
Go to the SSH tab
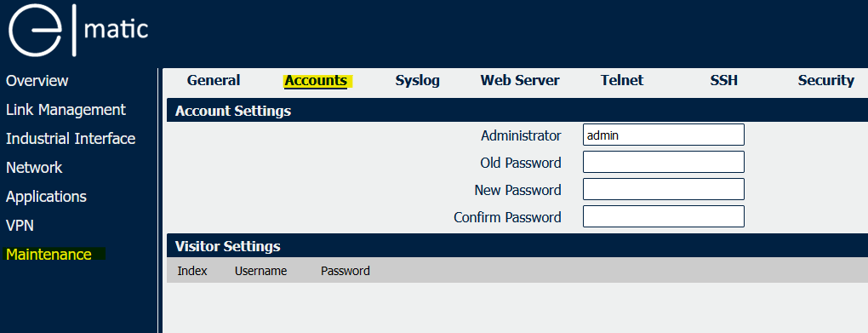tap(724, 80)
